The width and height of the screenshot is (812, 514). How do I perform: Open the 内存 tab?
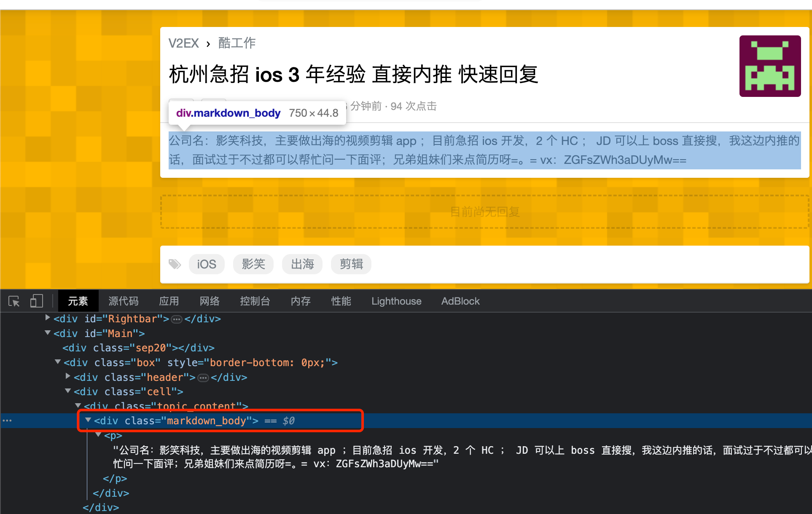point(301,301)
